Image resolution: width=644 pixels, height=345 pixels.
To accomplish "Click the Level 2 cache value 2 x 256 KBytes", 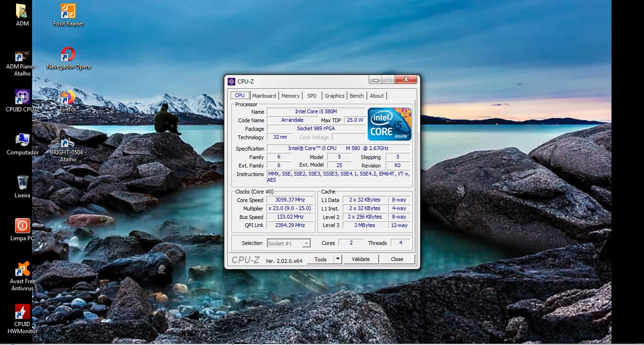I will [365, 217].
